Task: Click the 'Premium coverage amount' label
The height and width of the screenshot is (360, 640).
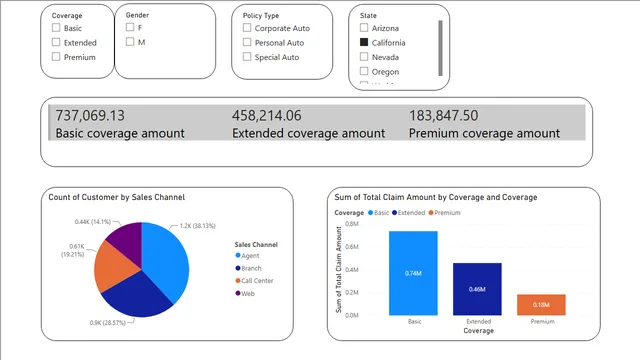Action: 484,133
